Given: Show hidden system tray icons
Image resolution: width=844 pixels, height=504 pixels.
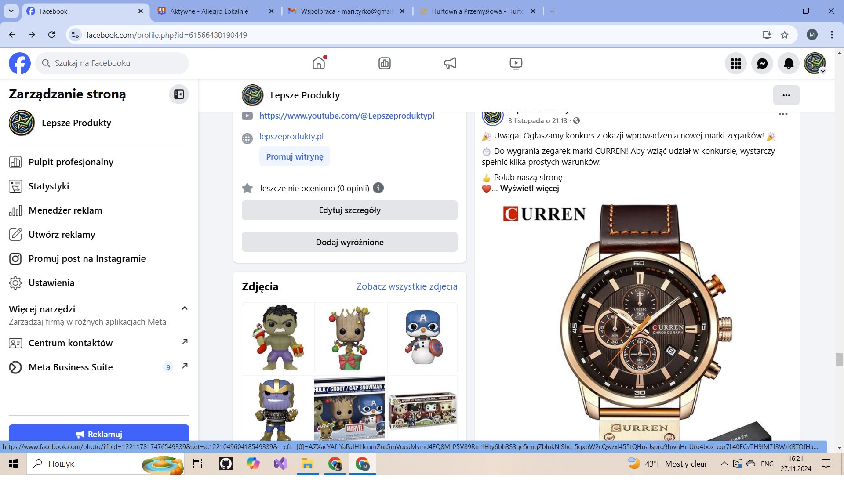Looking at the screenshot, I should 724,464.
